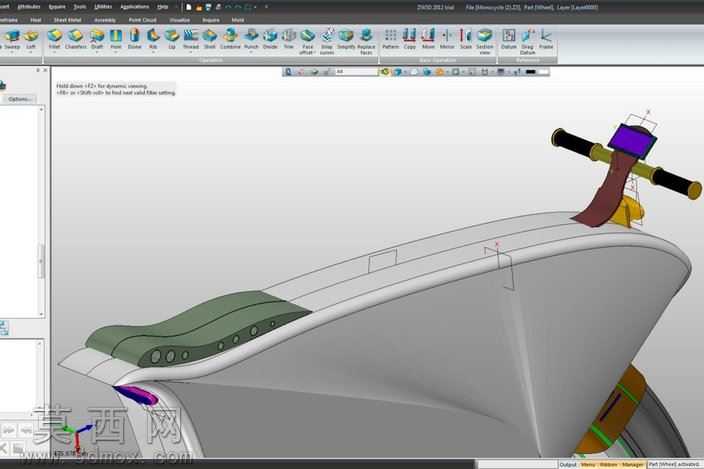Expand the Punch dropdown arrow
Image resolution: width=704 pixels, height=469 pixels.
tap(251, 53)
